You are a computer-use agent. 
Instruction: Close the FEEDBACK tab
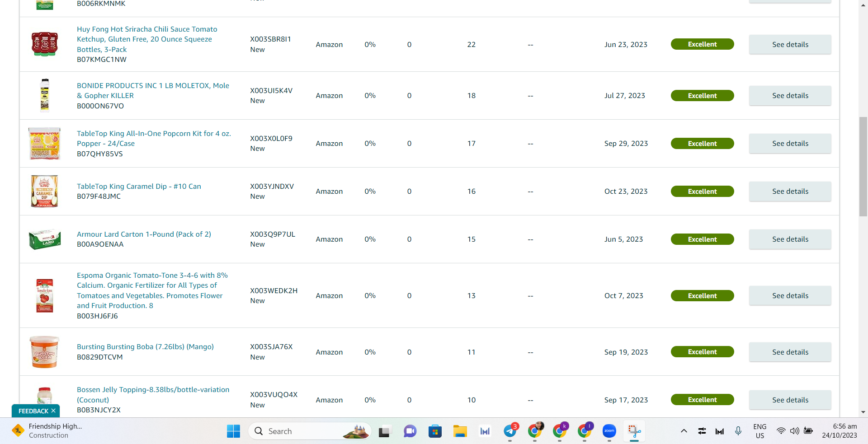(53, 411)
